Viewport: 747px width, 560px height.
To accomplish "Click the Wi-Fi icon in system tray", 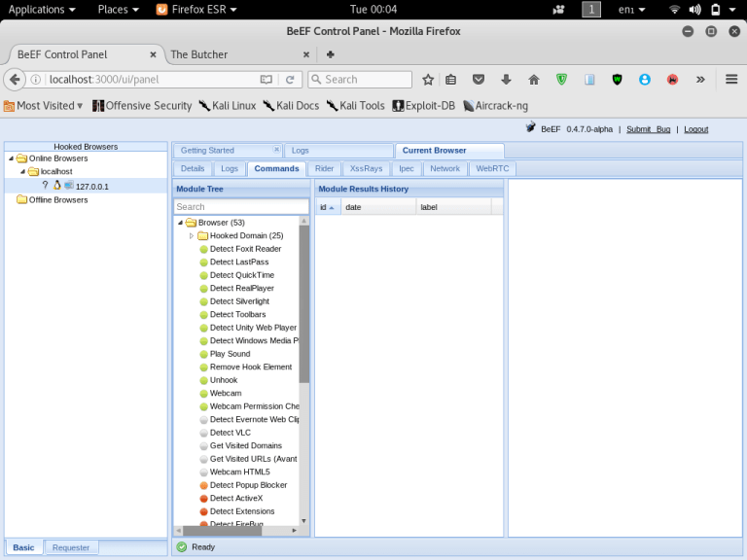I will coord(675,10).
